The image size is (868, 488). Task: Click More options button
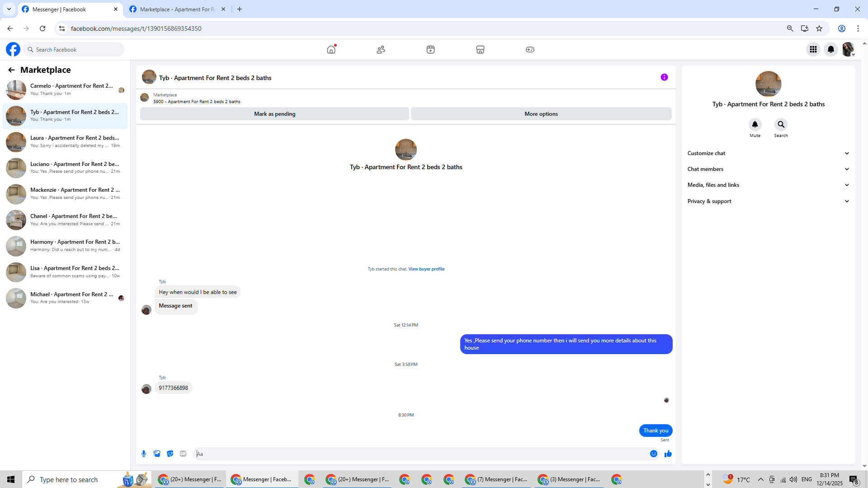click(x=541, y=114)
